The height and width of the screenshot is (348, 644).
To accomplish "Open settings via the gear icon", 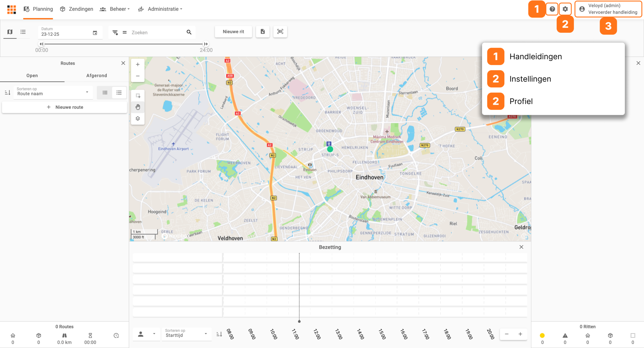I will (x=565, y=9).
